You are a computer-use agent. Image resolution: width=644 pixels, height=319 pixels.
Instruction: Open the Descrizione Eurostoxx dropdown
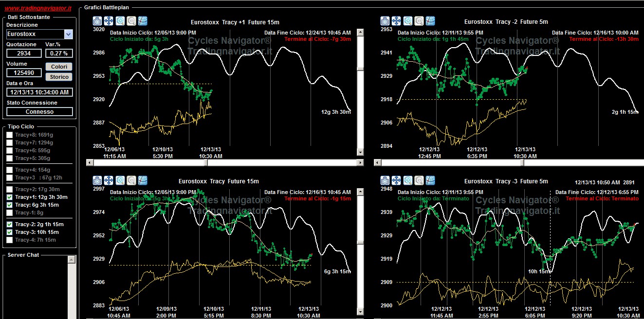[x=68, y=34]
